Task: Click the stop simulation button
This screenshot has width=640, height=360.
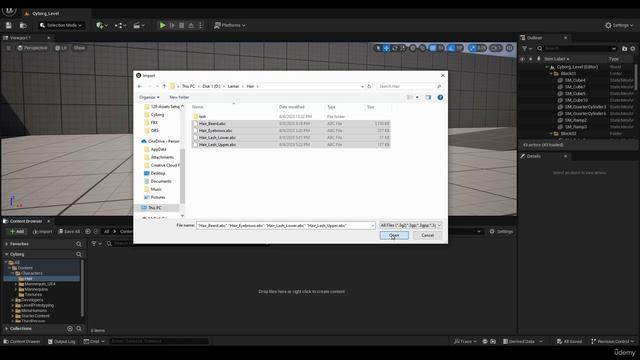Action: coord(182,25)
